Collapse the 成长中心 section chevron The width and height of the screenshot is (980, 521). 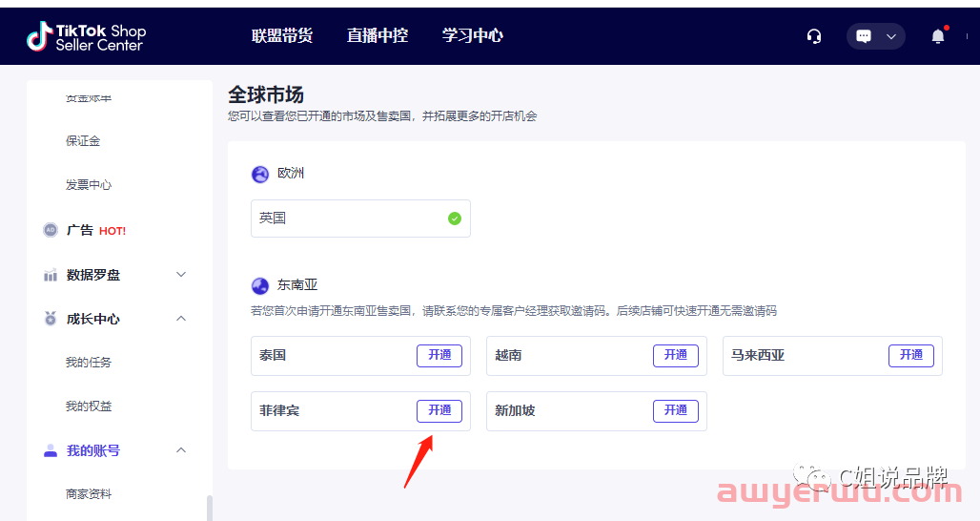click(181, 319)
